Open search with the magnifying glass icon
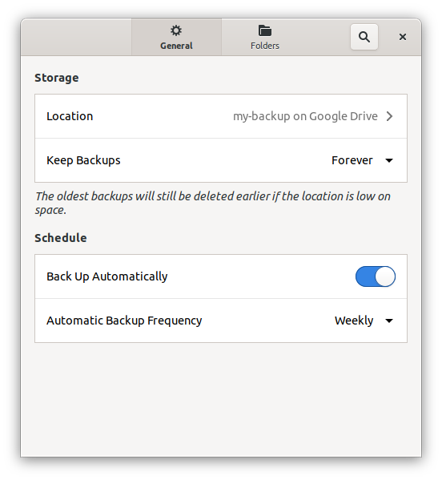Image resolution: width=442 pixels, height=480 pixels. coord(364,37)
